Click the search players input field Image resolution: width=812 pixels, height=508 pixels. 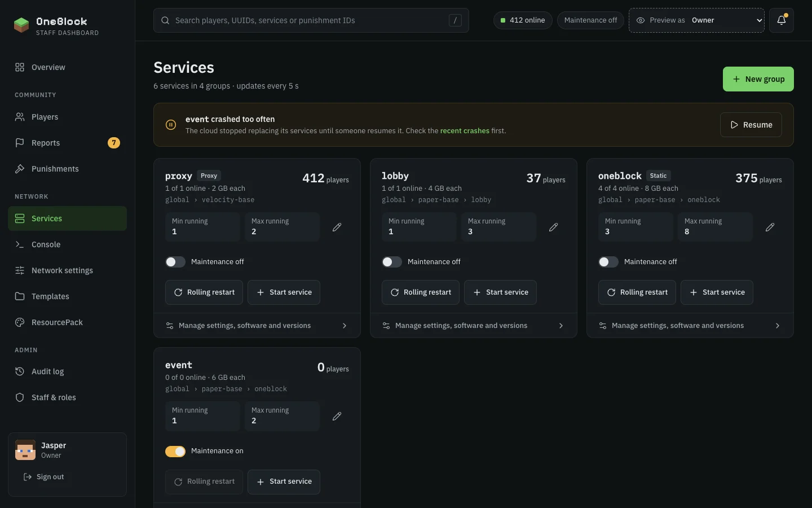click(311, 20)
